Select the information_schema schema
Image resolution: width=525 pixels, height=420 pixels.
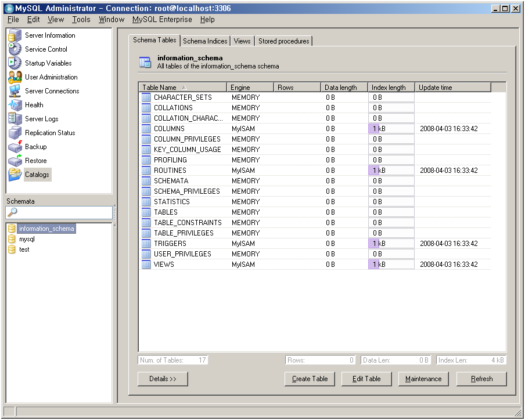pyautogui.click(x=46, y=229)
